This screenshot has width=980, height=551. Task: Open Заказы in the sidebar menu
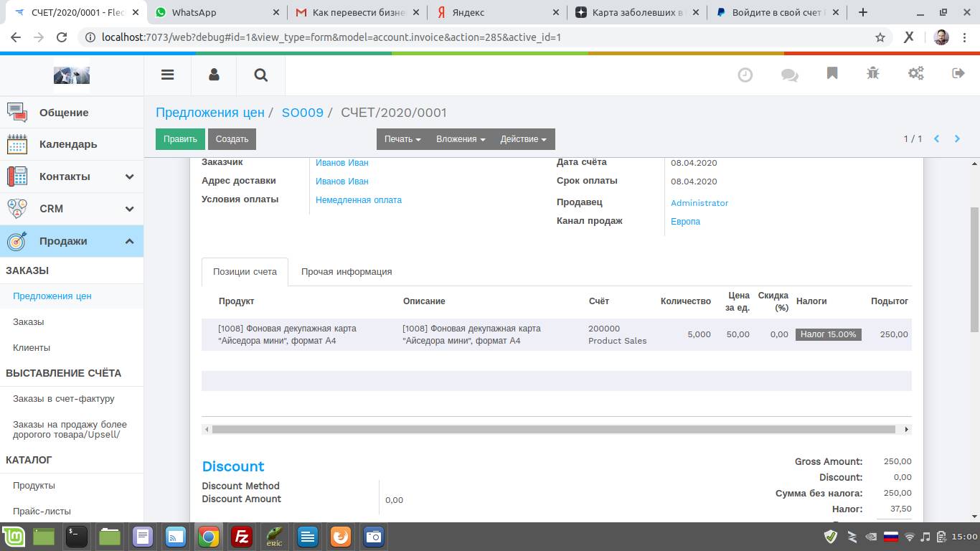29,322
